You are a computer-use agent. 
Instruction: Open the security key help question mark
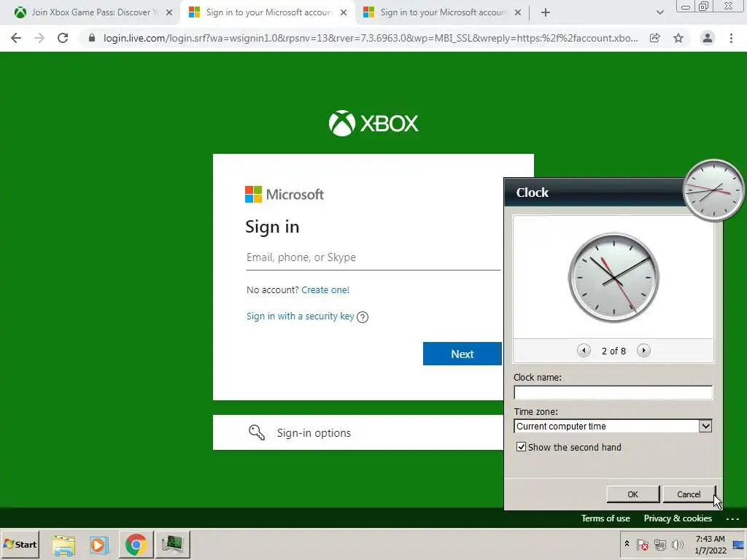pos(363,316)
